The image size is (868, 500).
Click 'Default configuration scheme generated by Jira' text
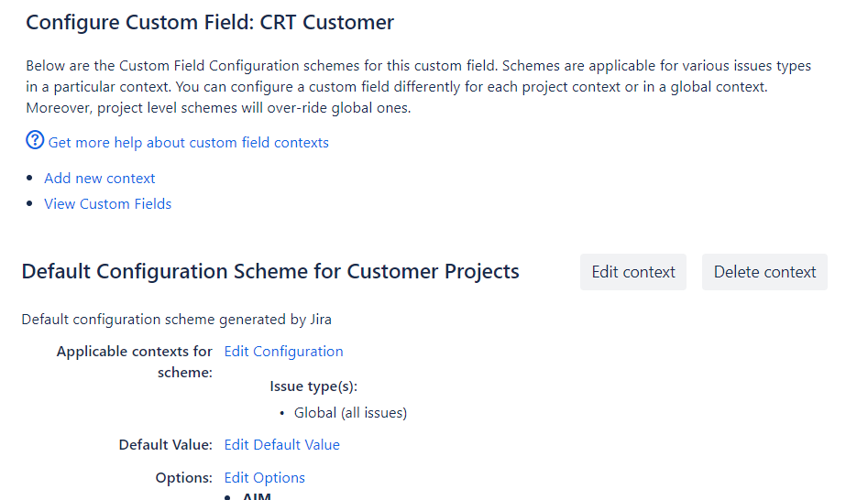(176, 320)
